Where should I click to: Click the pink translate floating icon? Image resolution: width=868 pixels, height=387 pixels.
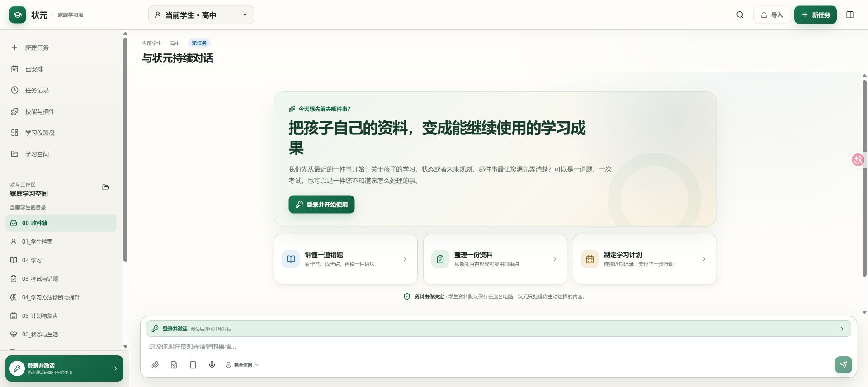858,160
